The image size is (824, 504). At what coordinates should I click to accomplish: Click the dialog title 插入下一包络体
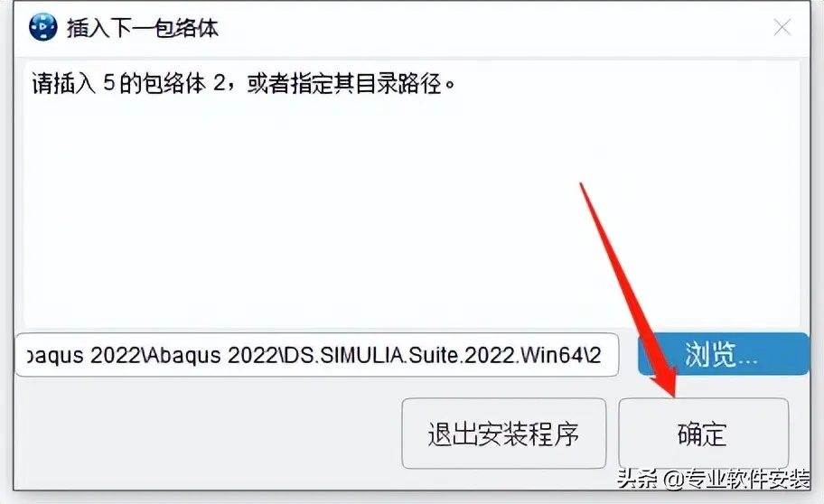[x=143, y=28]
